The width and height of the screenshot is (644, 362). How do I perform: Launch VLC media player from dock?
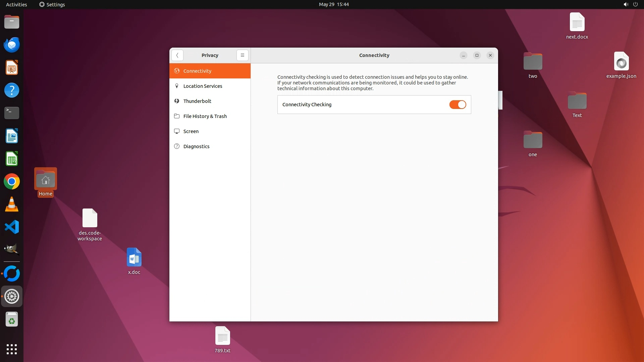12,204
